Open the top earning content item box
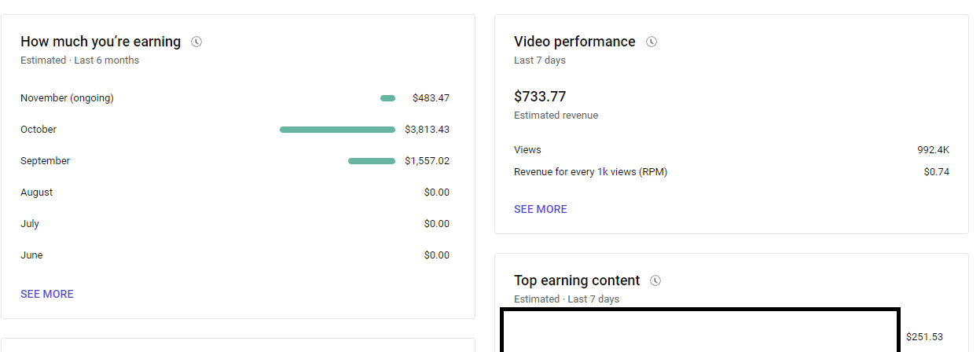This screenshot has height=352, width=980. pyautogui.click(x=699, y=332)
